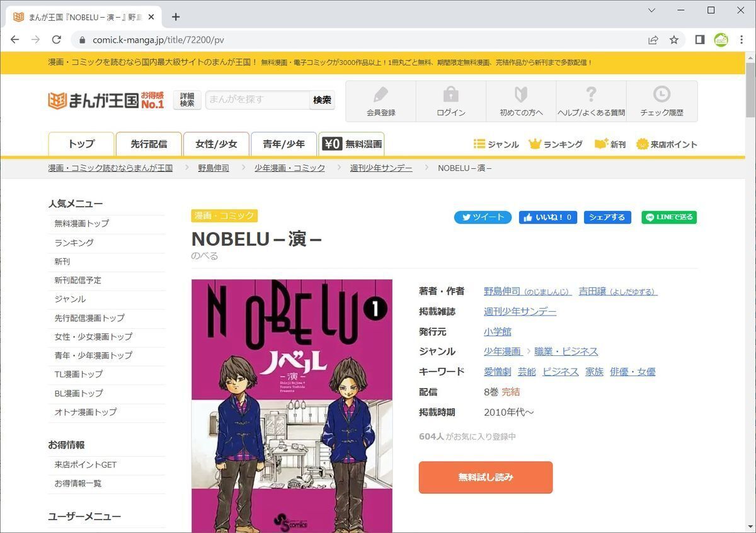The image size is (756, 533).
Task: Expand the 詳細検索 search options
Action: tap(186, 100)
